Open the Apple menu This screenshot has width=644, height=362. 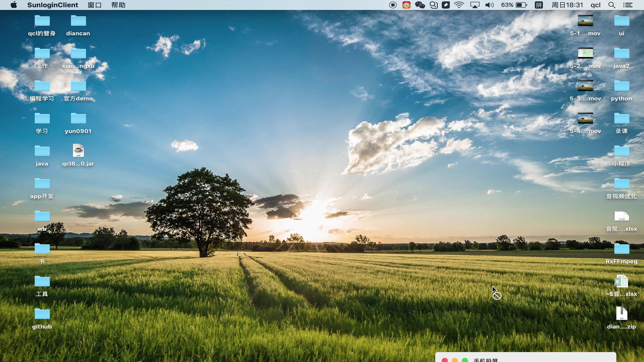[x=14, y=5]
